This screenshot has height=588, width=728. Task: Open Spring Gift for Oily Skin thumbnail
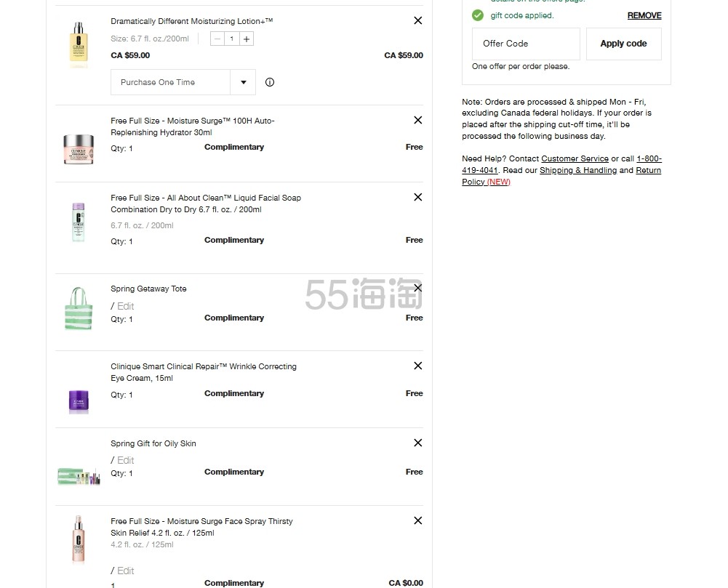coord(79,476)
